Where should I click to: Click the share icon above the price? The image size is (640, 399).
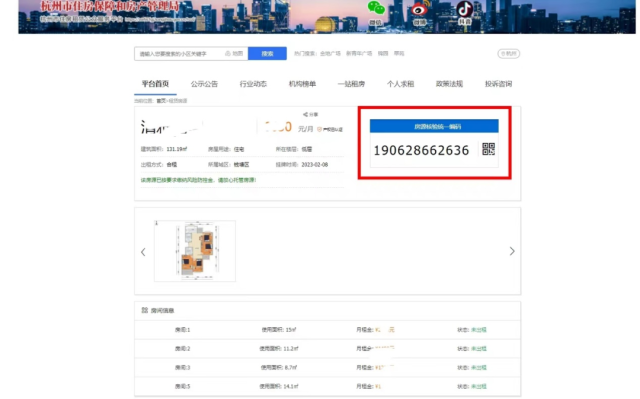tap(305, 115)
